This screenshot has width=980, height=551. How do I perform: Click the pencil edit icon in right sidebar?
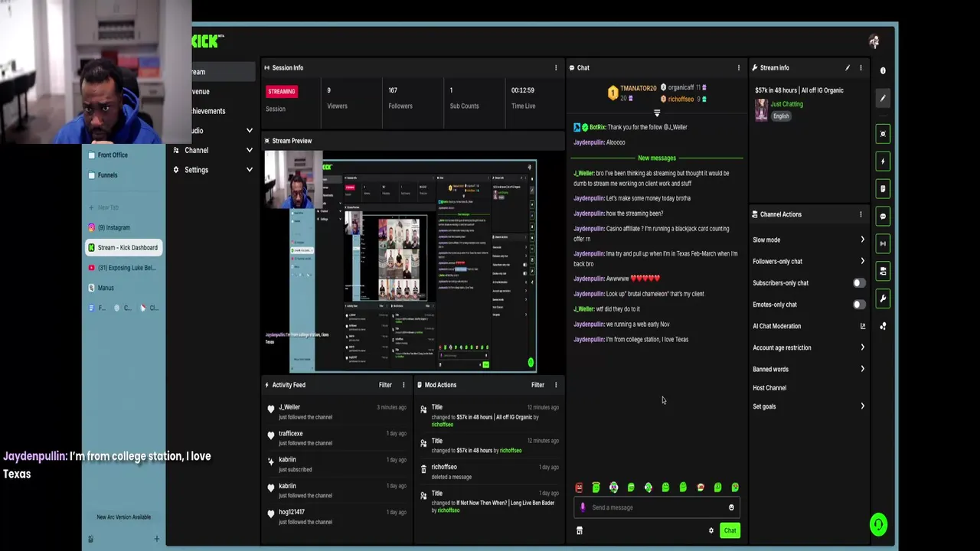[883, 98]
